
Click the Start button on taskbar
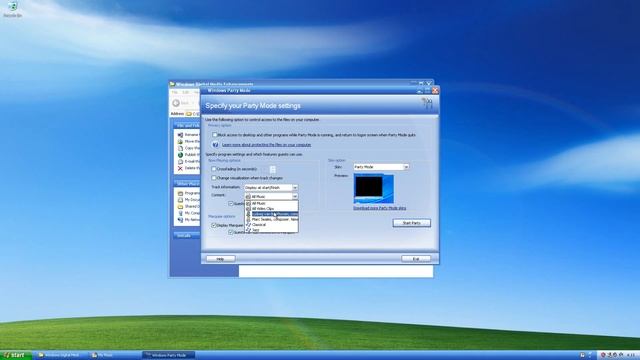point(15,355)
